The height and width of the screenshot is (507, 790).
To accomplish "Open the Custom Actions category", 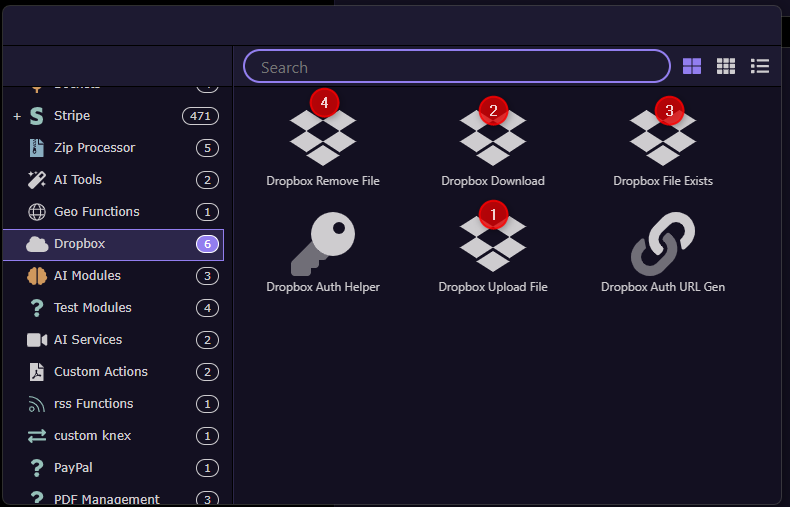I will coord(100,372).
